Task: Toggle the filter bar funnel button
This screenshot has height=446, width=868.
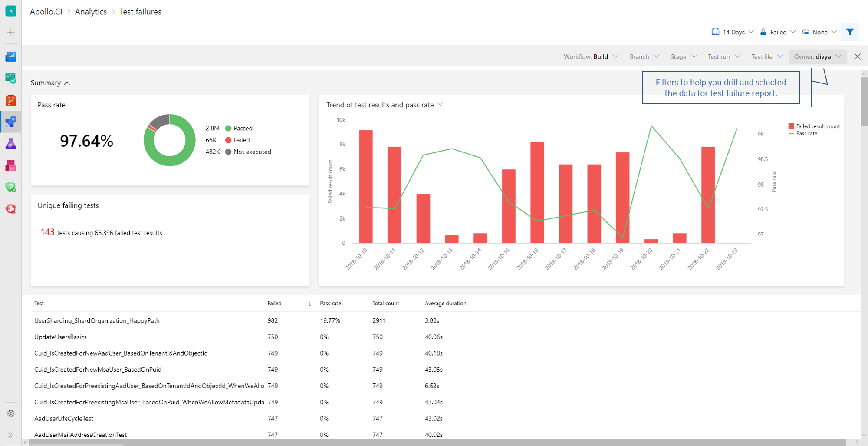Action: coord(850,32)
